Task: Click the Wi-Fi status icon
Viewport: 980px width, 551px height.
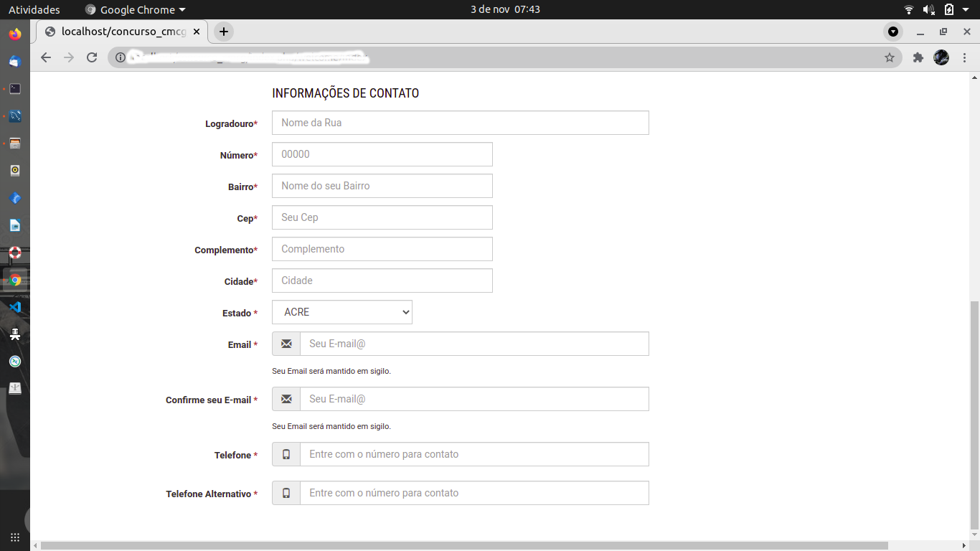Action: pyautogui.click(x=909, y=10)
